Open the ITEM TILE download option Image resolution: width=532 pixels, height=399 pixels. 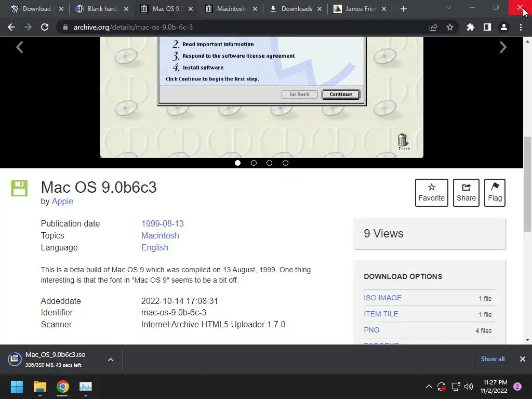pyautogui.click(x=381, y=314)
